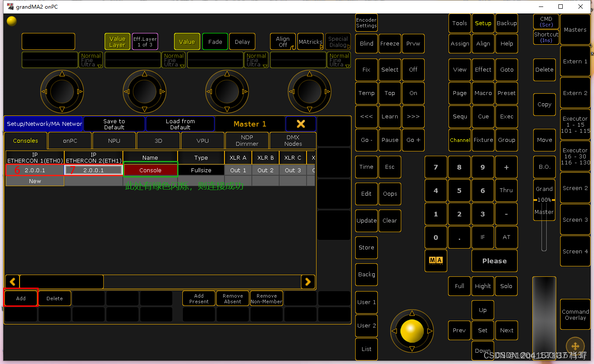The image size is (594, 364).
Task: Click the red Console name cell
Action: click(x=150, y=171)
